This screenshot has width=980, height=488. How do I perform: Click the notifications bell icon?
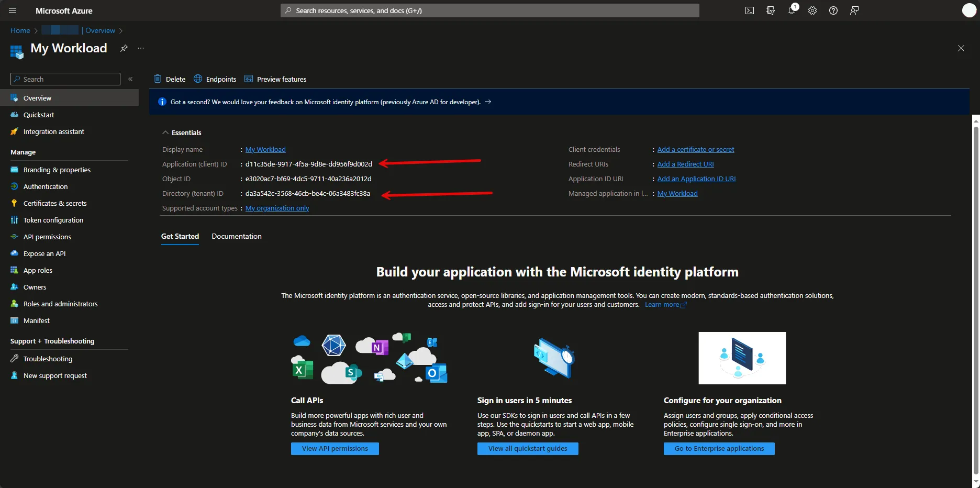[x=792, y=10]
